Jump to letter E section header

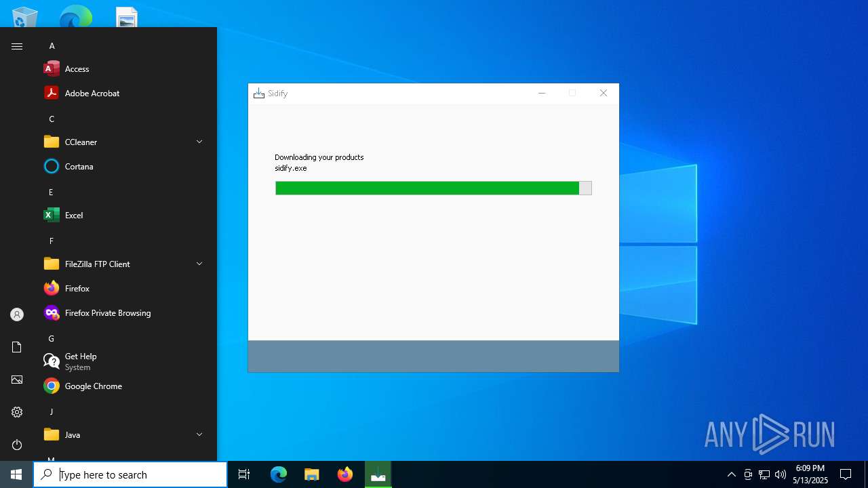click(x=51, y=192)
